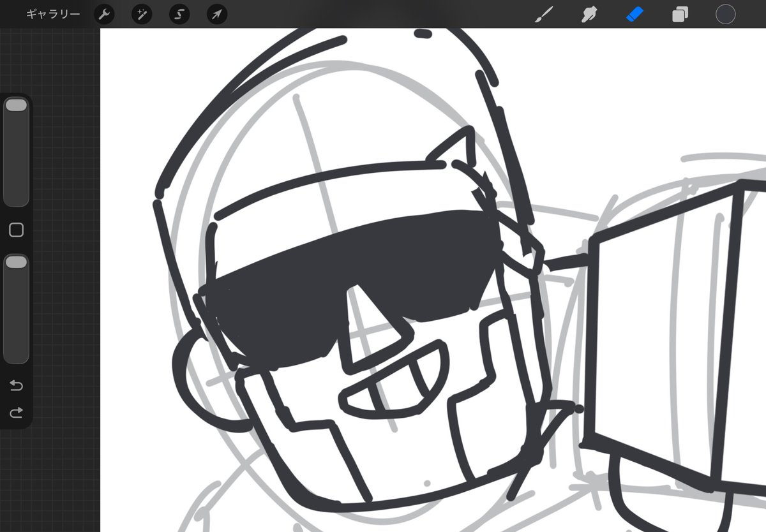Open the Actions wrench menu

click(x=104, y=14)
